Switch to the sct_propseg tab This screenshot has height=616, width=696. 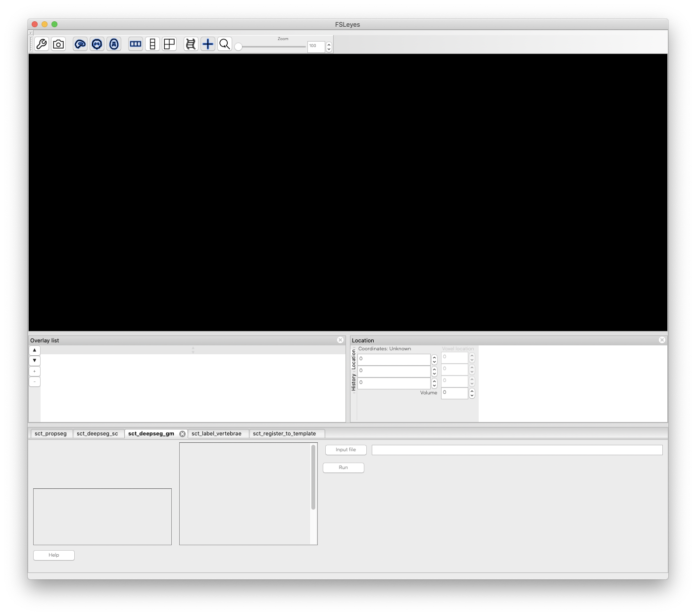click(x=51, y=433)
